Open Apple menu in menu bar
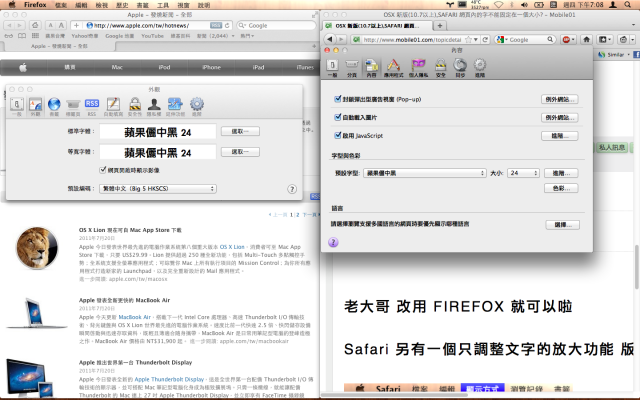The height and width of the screenshot is (400, 640). tap(12, 5)
